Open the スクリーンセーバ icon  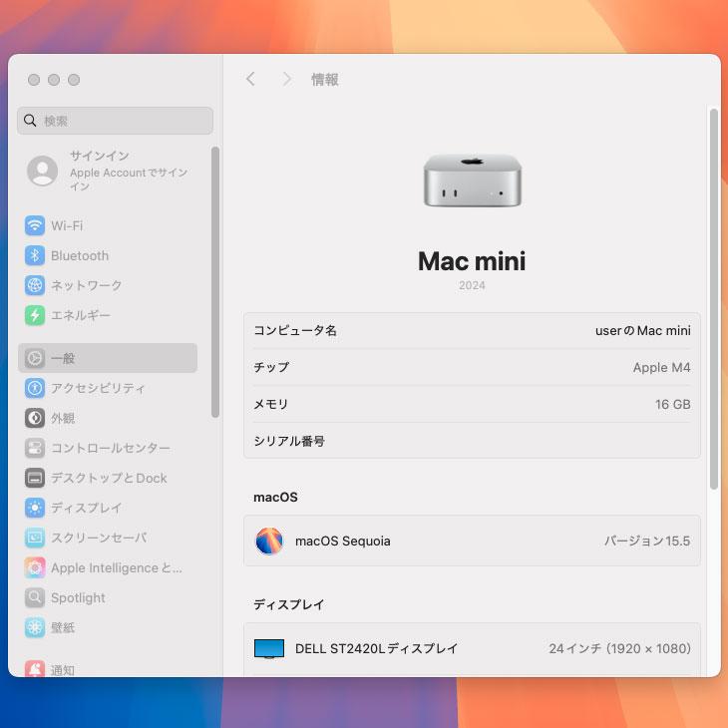[x=35, y=538]
